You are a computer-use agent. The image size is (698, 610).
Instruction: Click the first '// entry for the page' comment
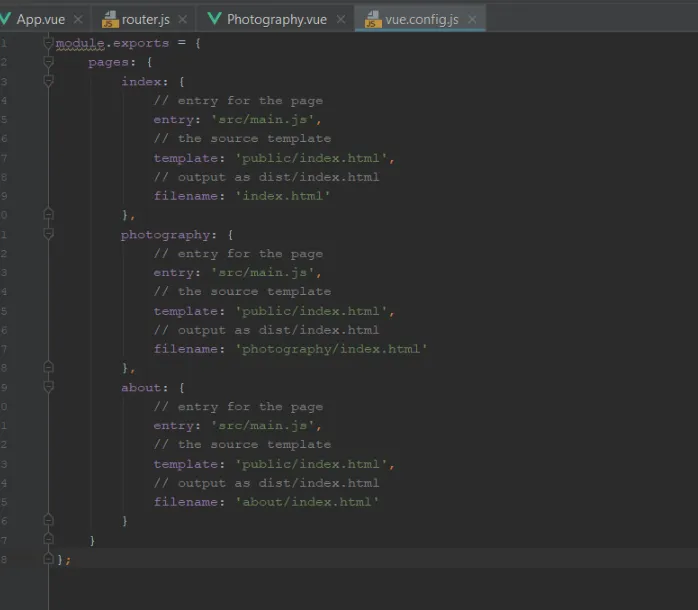238,101
